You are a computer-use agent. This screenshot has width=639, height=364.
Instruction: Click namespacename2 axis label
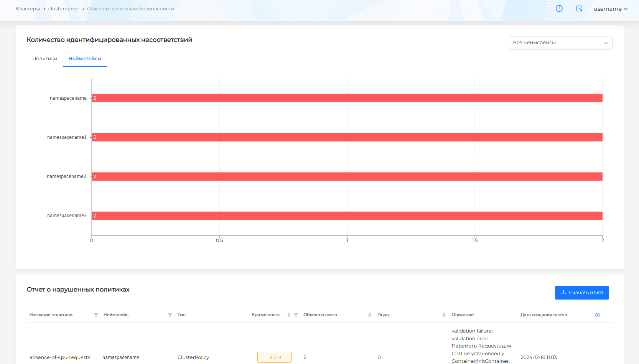click(x=67, y=176)
